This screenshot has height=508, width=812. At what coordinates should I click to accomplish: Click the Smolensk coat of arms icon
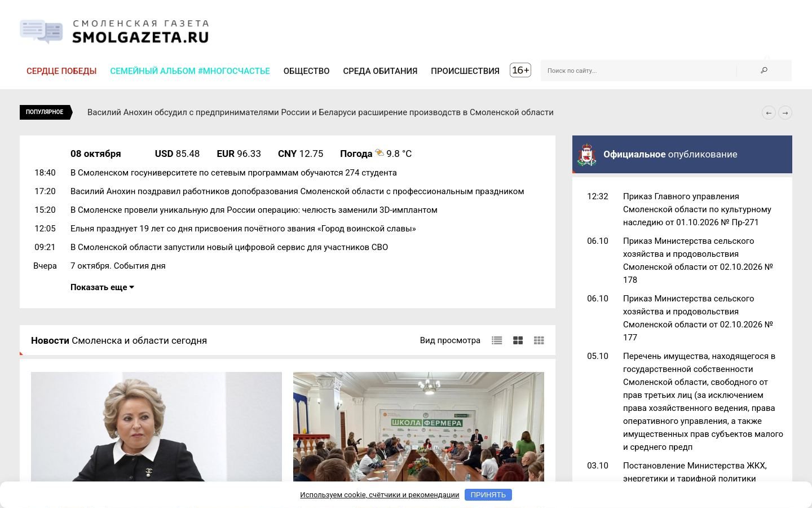click(587, 155)
